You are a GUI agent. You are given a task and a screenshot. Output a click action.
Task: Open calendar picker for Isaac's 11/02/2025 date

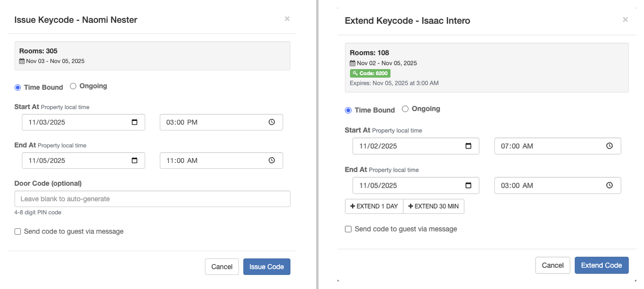(x=468, y=146)
